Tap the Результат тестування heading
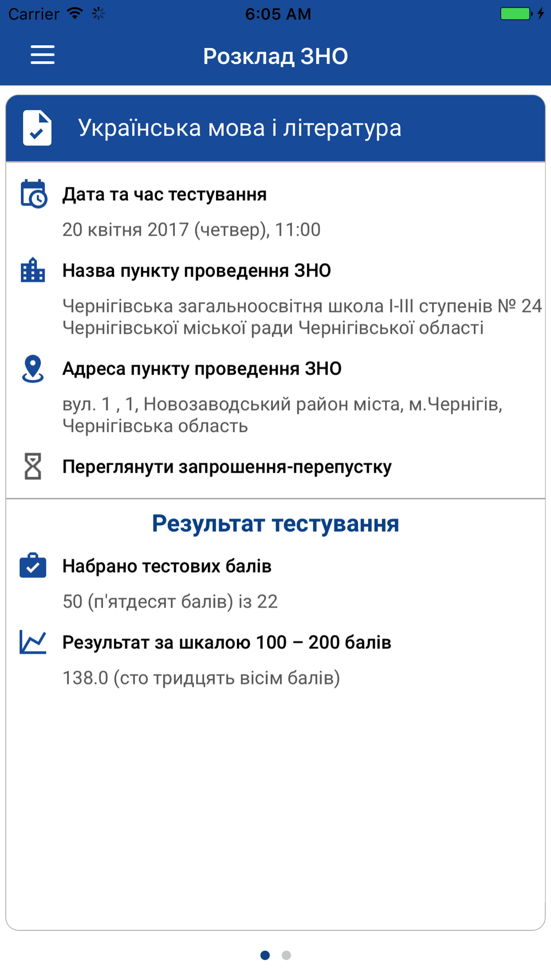Viewport: 551px width, 980px height. click(275, 523)
